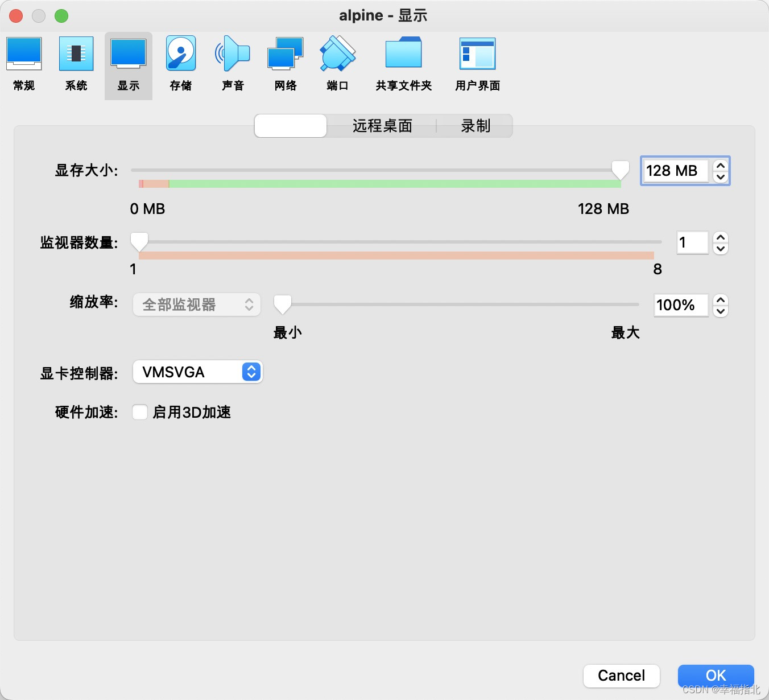Open the 用户界面 (User Interface) section

click(x=478, y=64)
